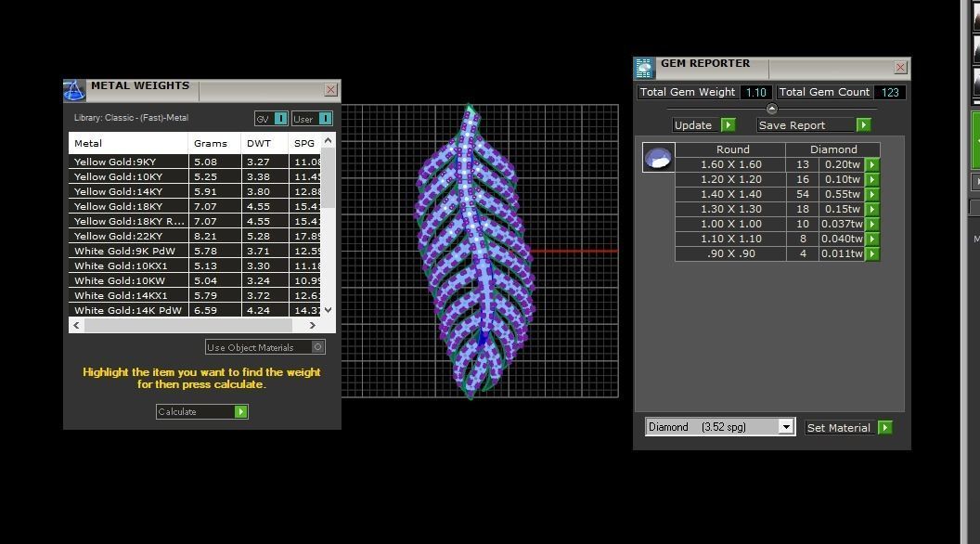Select the White Gold:14KX1 row
980x544 pixels.
pos(195,296)
